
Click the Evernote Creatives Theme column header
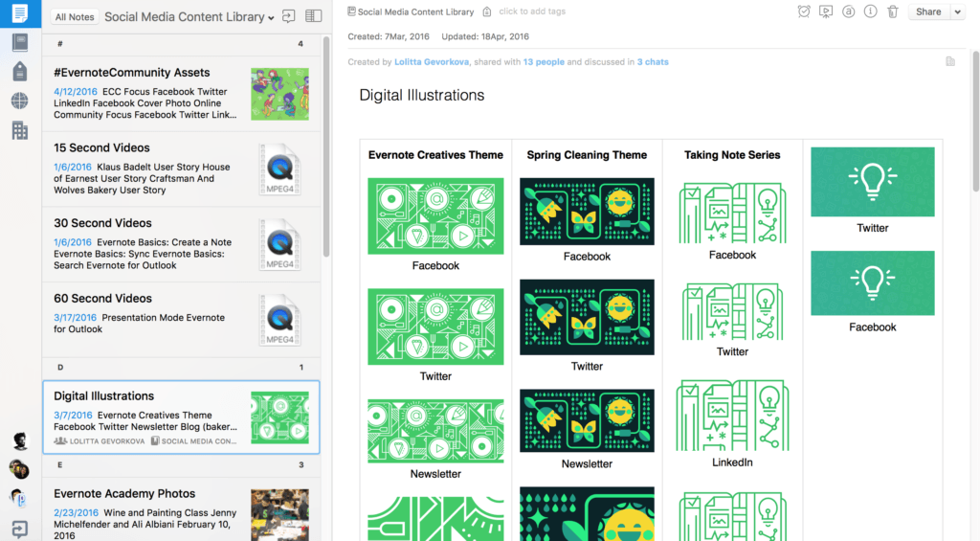435,155
